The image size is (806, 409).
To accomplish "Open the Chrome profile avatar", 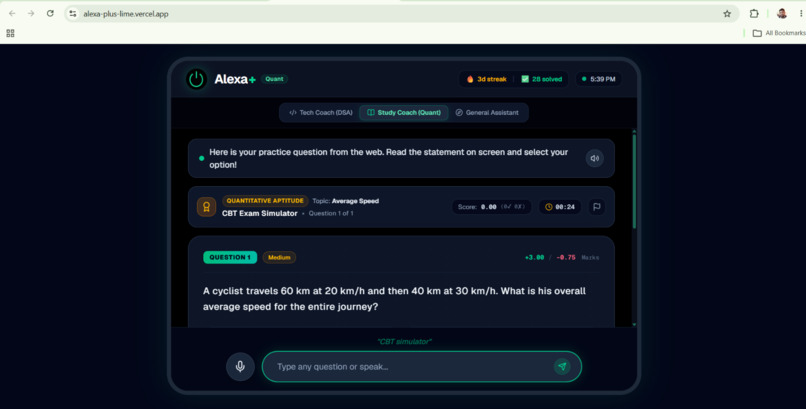I will [x=782, y=14].
